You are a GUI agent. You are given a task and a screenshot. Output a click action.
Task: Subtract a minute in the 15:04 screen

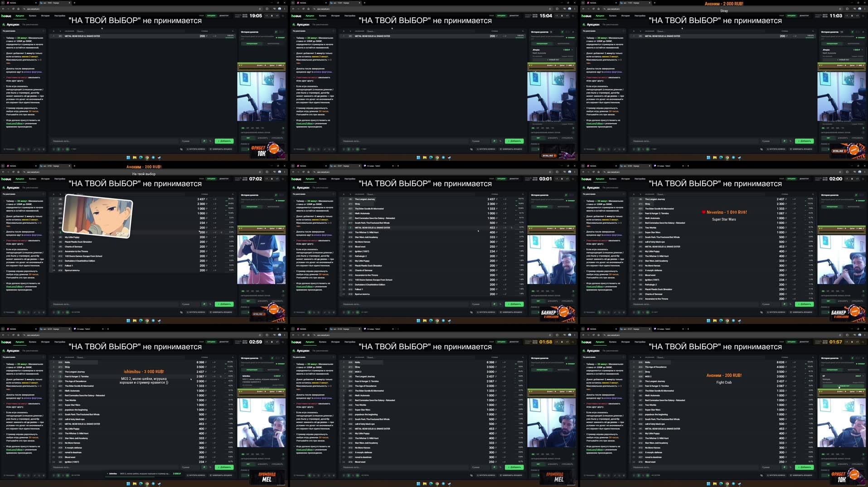coord(557,15)
